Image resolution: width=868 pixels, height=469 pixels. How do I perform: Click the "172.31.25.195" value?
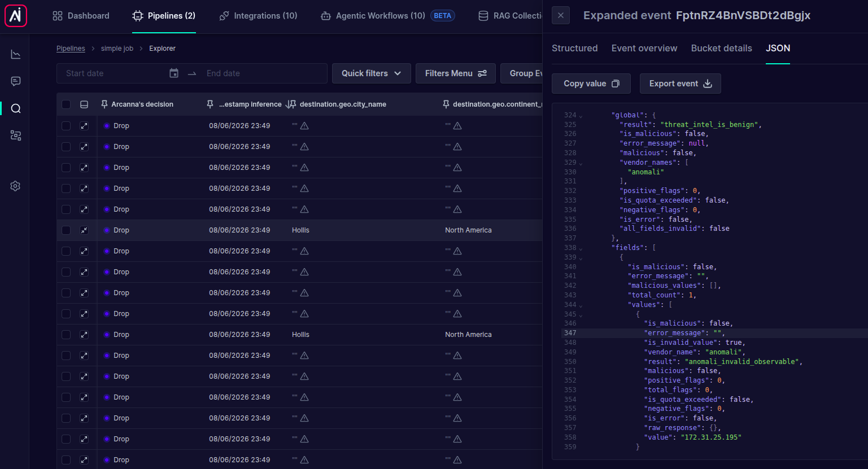tap(711, 437)
